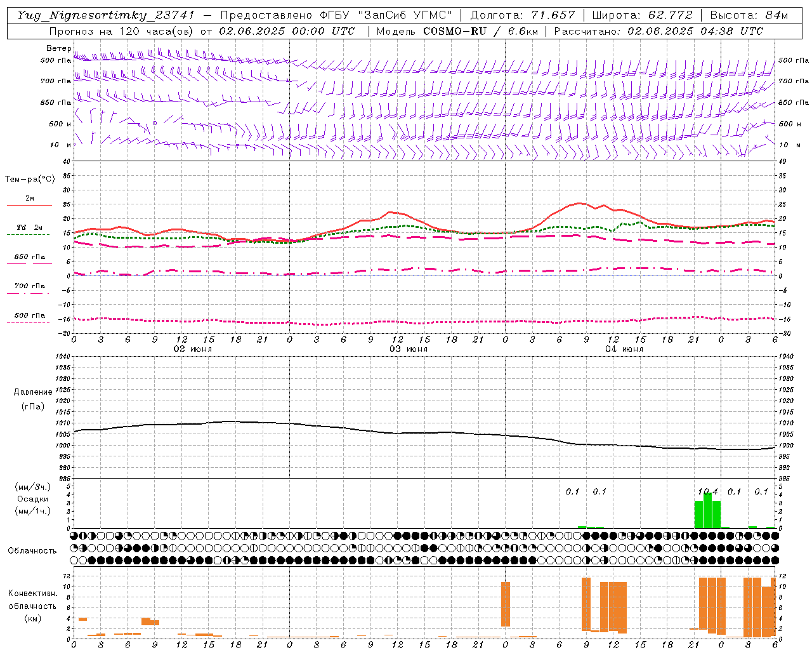Click the Td 2м legend entry
Screen dimensions: 812x650
pos(30,227)
